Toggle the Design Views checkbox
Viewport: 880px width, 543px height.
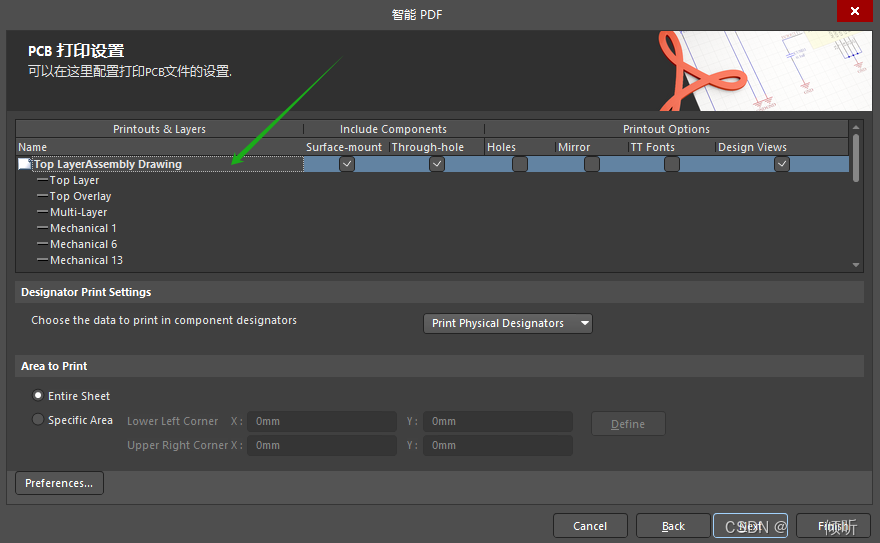click(782, 164)
